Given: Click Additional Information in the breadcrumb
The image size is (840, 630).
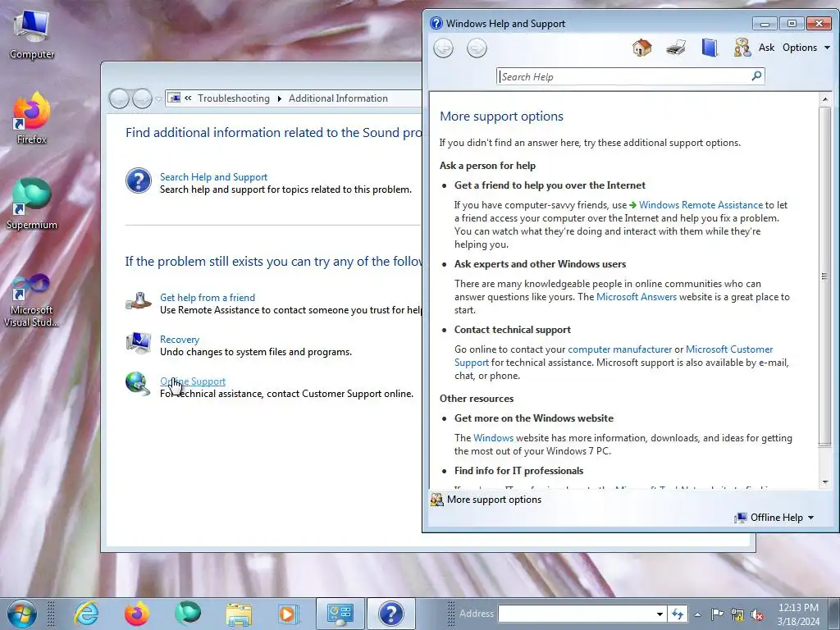Looking at the screenshot, I should click(x=338, y=98).
